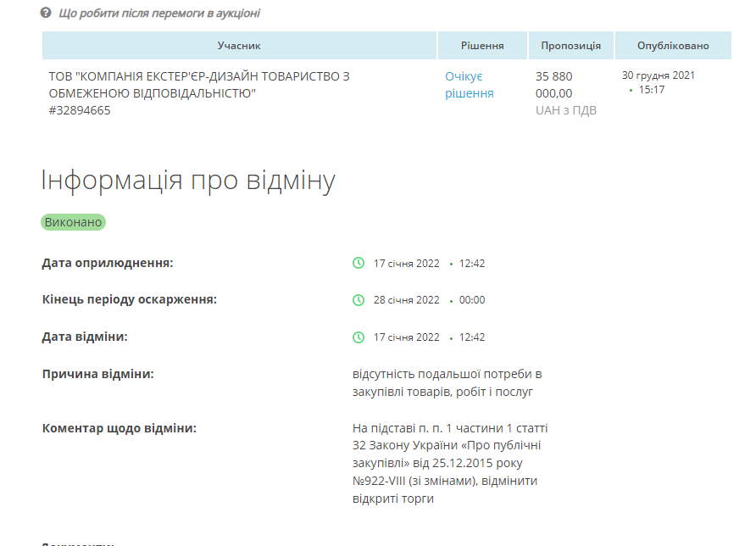This screenshot has width=756, height=546.
Task: Click clock icon beside 'Кінець періоду оскарження'
Action: coord(359,300)
